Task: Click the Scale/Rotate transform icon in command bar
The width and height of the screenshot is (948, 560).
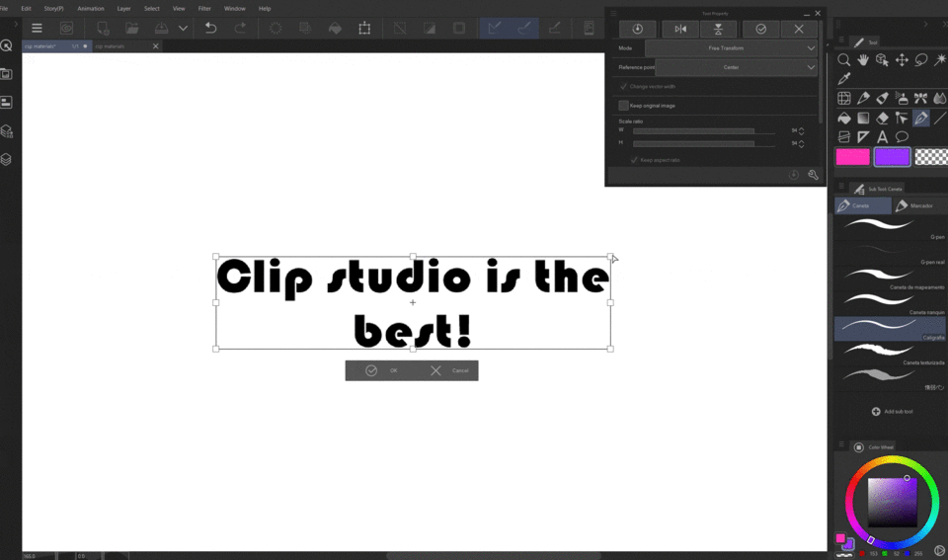Action: tap(364, 28)
